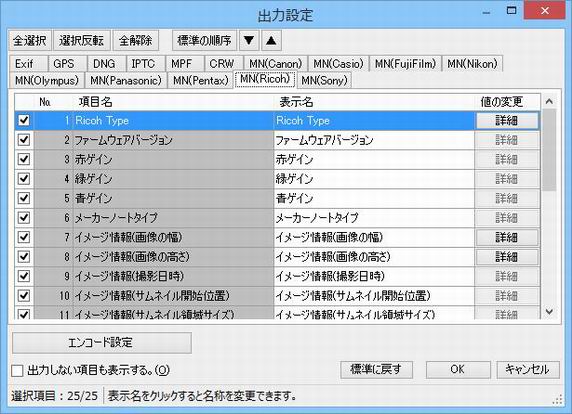The width and height of the screenshot is (572, 414).
Task: Click scrollbar down arrow in the list
Action: tap(549, 312)
